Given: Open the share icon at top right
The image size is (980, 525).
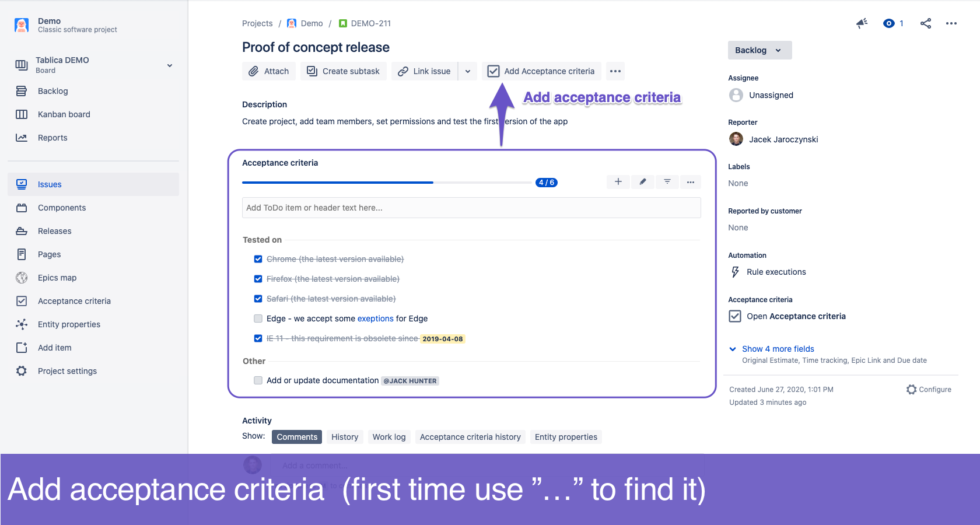Looking at the screenshot, I should (x=926, y=23).
